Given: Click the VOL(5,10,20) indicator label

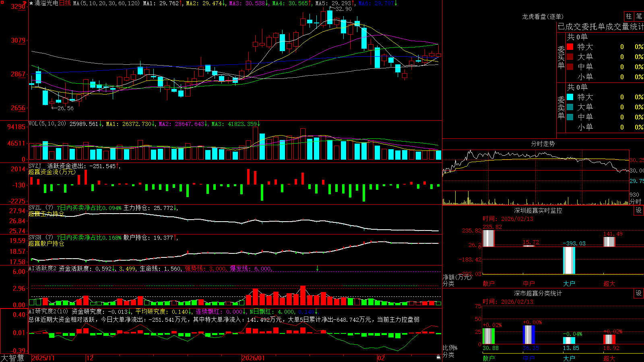Looking at the screenshot, I should coord(47,124).
